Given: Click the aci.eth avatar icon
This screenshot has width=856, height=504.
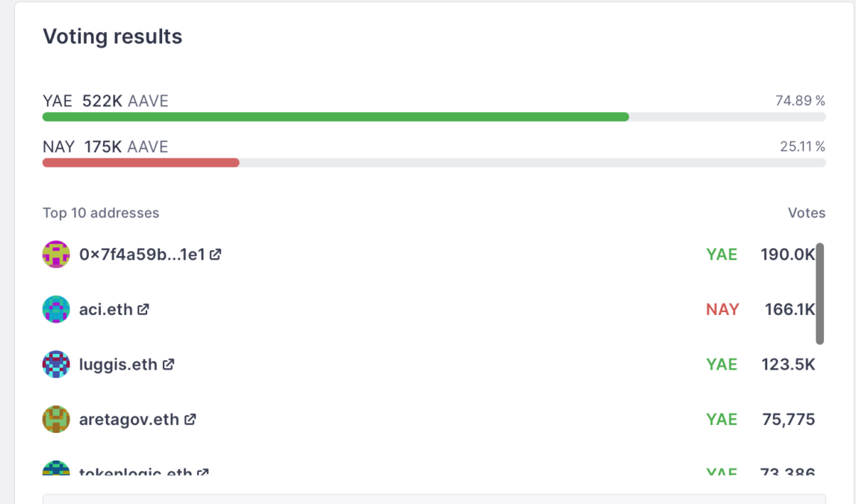Looking at the screenshot, I should (56, 309).
